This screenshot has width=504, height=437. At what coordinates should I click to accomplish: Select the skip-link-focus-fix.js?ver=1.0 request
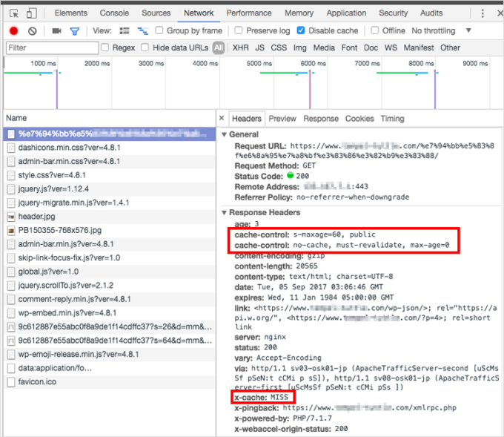click(110, 258)
